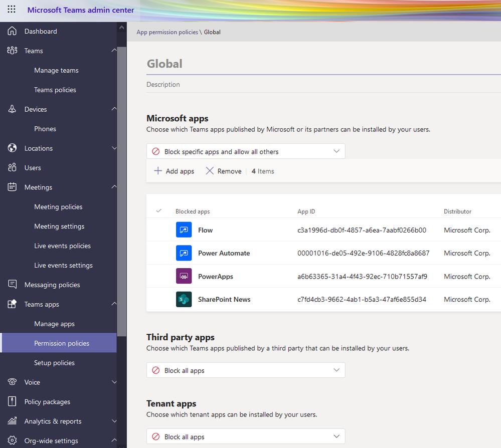Click the Org-wide settings gear icon
The height and width of the screenshot is (448, 501).
click(x=12, y=440)
